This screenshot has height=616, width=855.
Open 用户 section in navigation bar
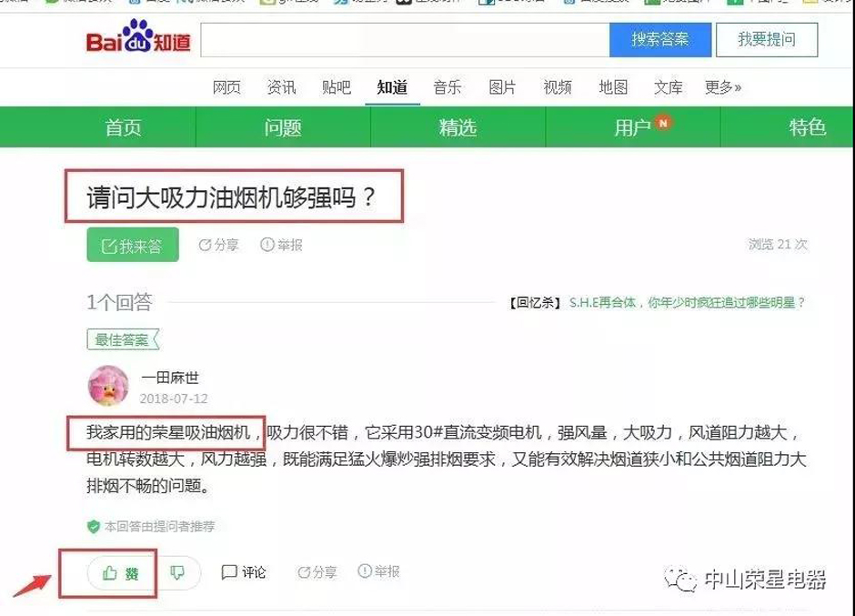[x=633, y=127]
